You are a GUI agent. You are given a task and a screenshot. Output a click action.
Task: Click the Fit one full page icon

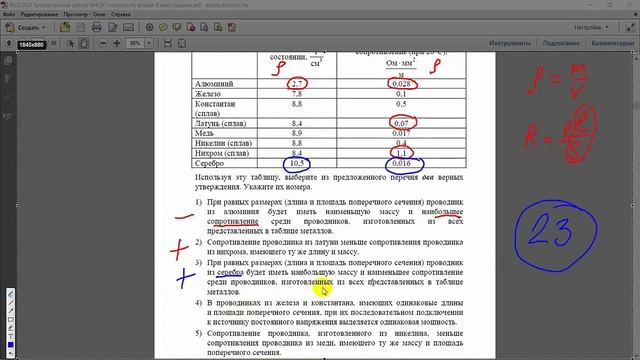(x=182, y=43)
